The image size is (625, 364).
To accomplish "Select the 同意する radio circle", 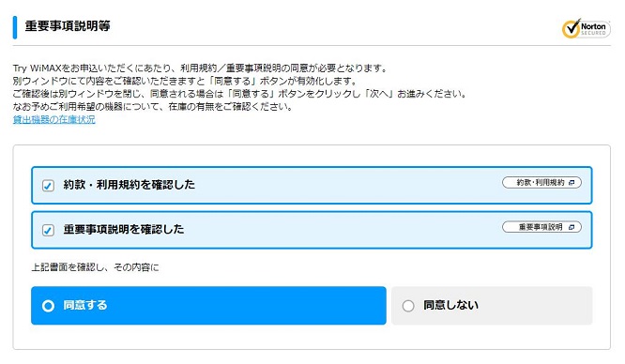I will (48, 306).
